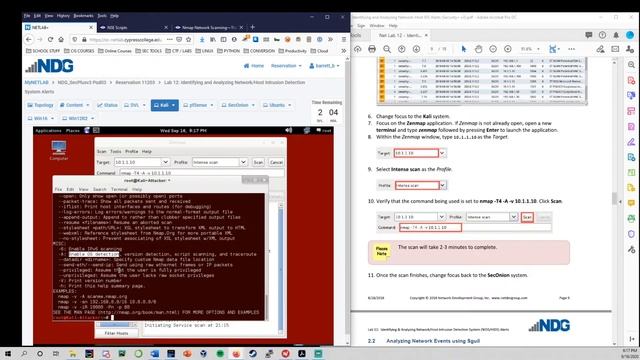Viewport: 640px width, 360px height.
Task: Zoom out PDF with minus circle
Action: click(493, 49)
